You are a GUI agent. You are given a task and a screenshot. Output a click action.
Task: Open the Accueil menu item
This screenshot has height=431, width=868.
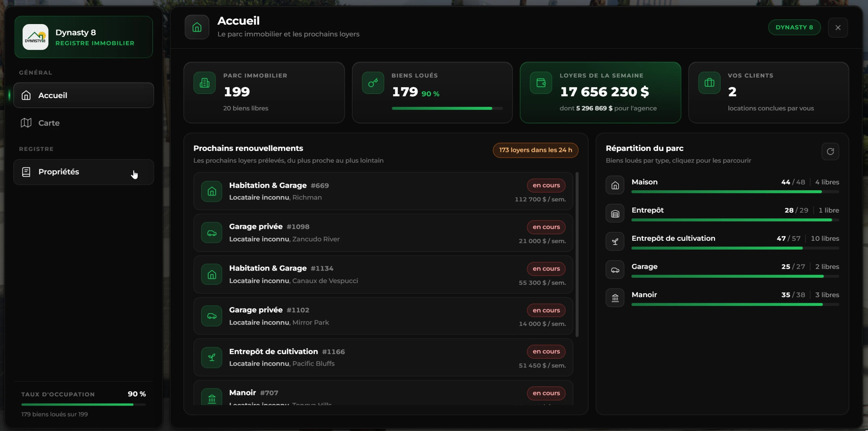[x=83, y=95]
